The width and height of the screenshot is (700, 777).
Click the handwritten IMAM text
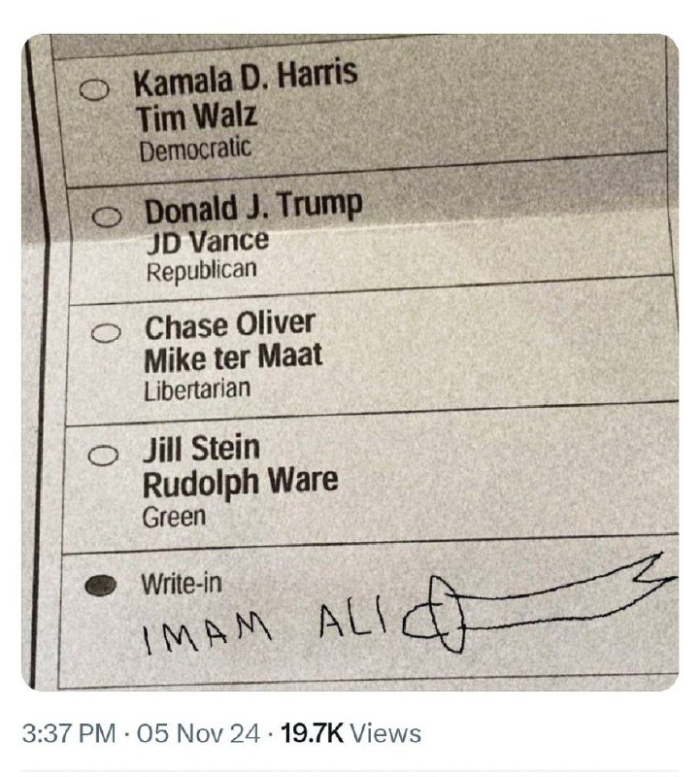pyautogui.click(x=207, y=635)
